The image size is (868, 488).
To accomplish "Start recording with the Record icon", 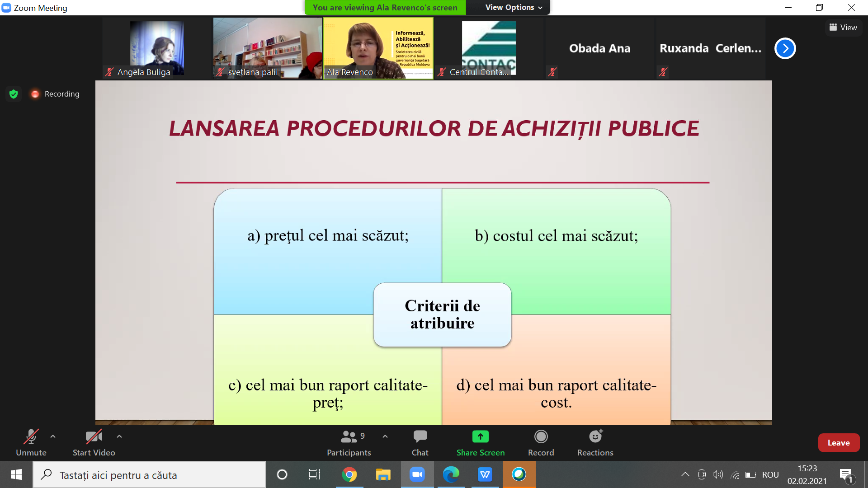I will coord(541,436).
